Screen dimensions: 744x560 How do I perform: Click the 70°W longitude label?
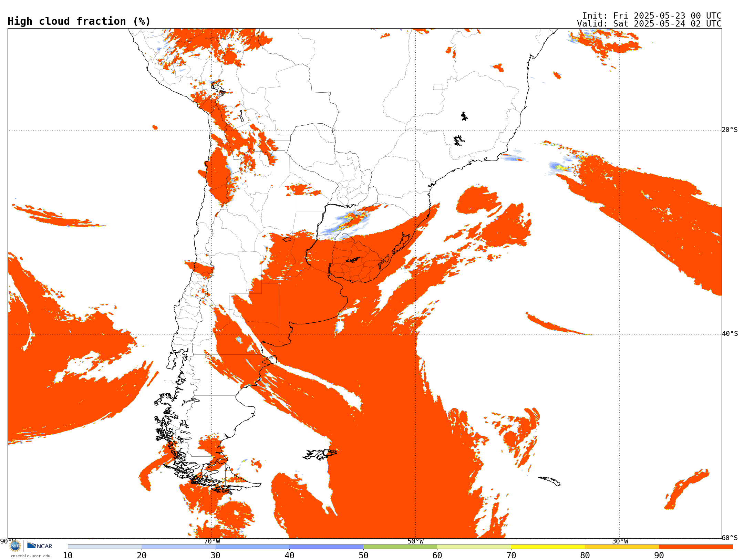pyautogui.click(x=212, y=541)
